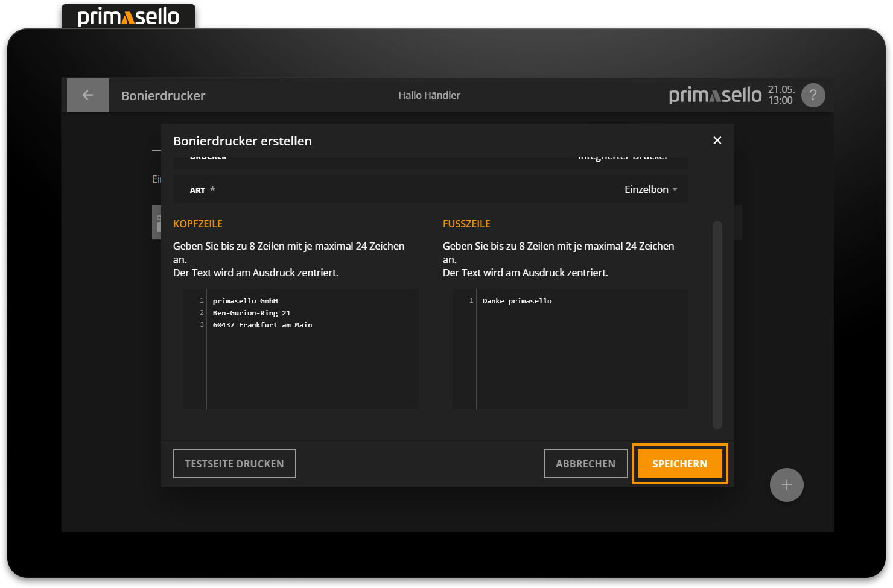Click the 'Ben-Gurion-Ring 21' line in Kopfzeile
The height and width of the screenshot is (588, 893).
(251, 313)
